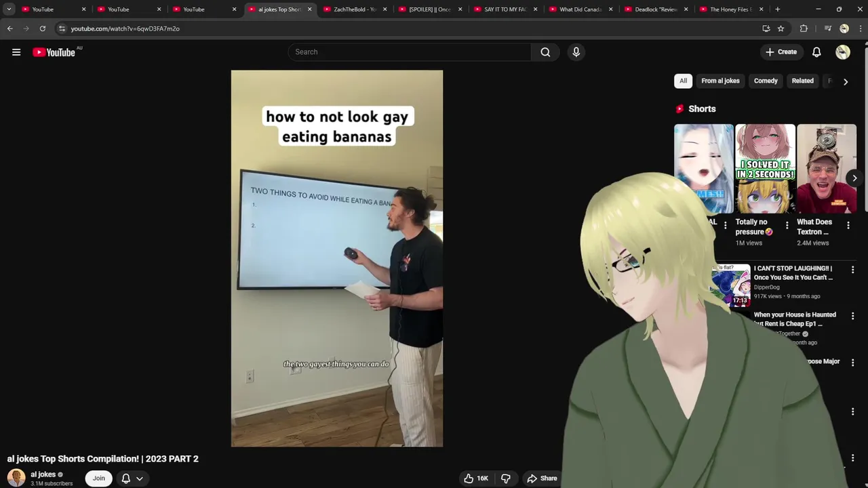The image size is (868, 488).
Task: Click the '3.1M subscribers' text
Action: coord(52,484)
